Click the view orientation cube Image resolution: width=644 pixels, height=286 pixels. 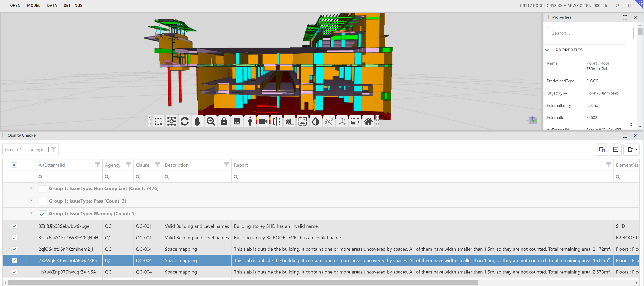click(x=532, y=120)
